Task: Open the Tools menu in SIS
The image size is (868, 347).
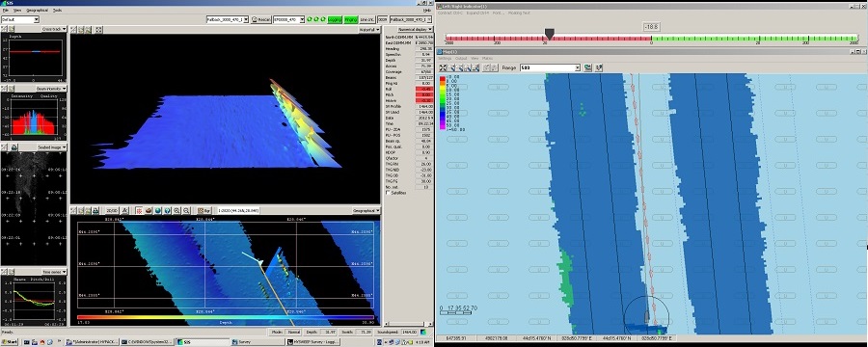Action: point(57,10)
